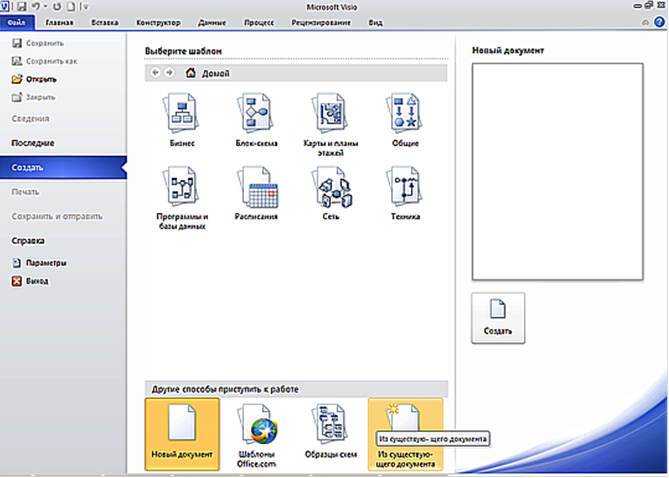
Task: Click the Домой home icon in breadcrumb
Action: coord(190,73)
